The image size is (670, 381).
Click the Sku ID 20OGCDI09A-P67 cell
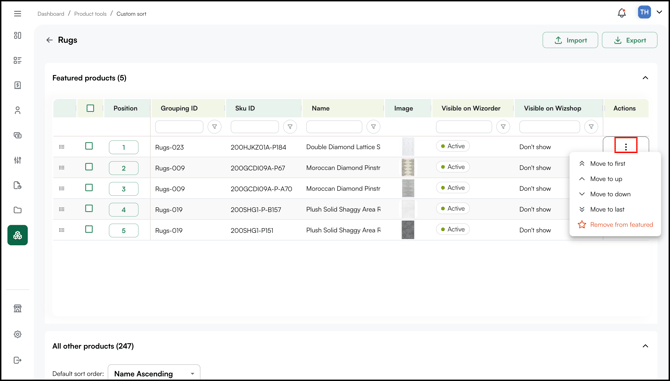pyautogui.click(x=258, y=168)
